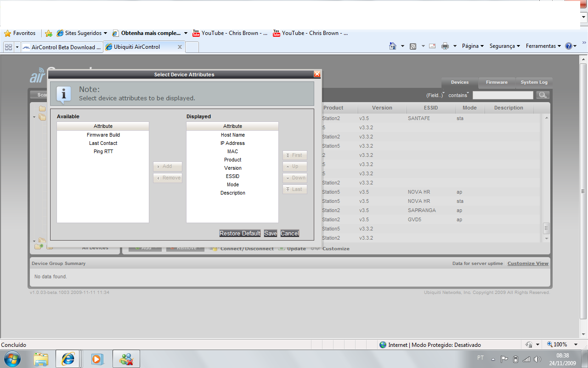The height and width of the screenshot is (368, 588).
Task: Open the contains operator dropdown
Action: click(458, 95)
